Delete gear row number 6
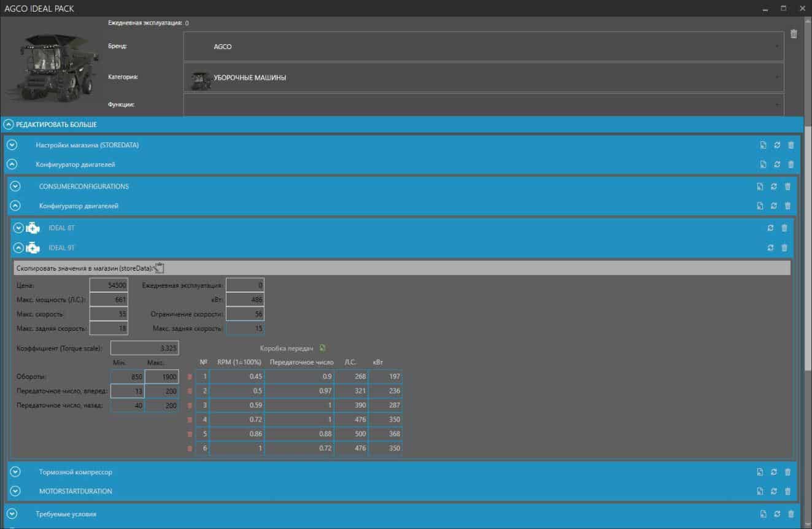This screenshot has width=812, height=529. (x=190, y=449)
